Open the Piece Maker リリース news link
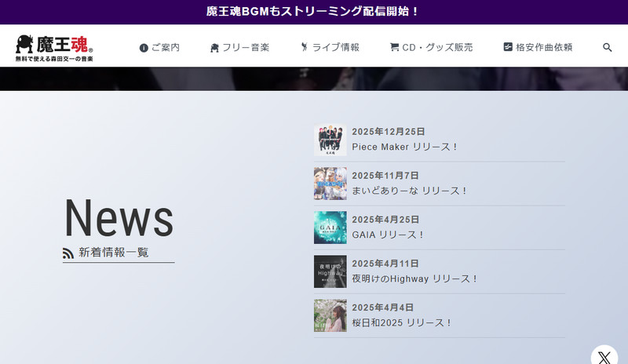The height and width of the screenshot is (364, 628). point(404,147)
